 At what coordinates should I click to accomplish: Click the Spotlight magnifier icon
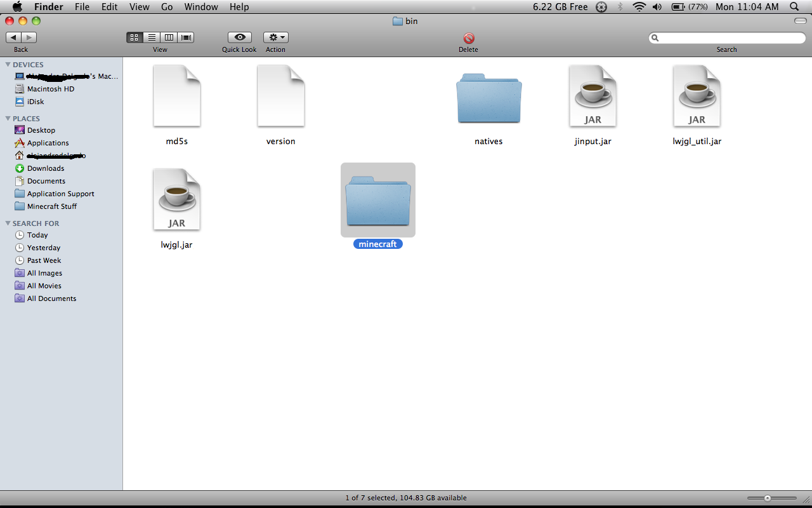(x=794, y=6)
